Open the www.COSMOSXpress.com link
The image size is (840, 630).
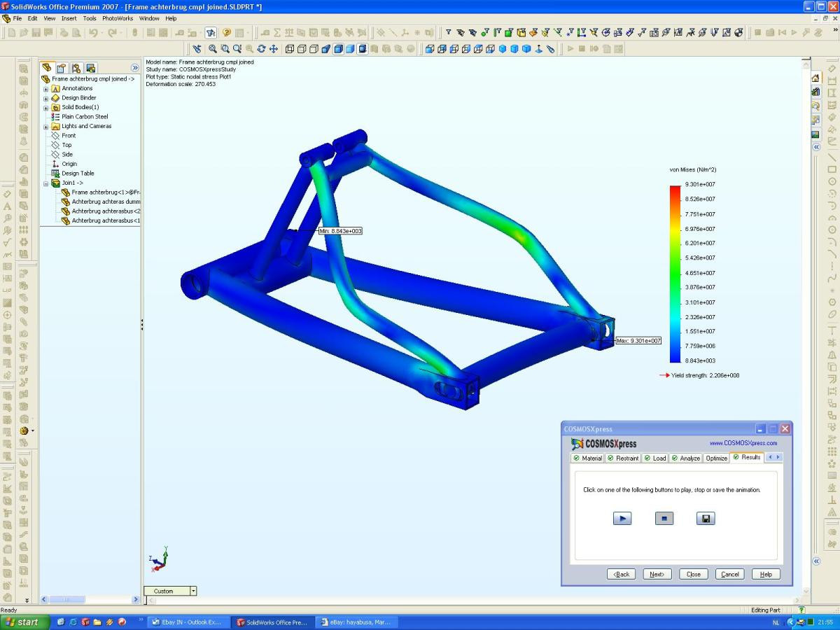coord(743,443)
